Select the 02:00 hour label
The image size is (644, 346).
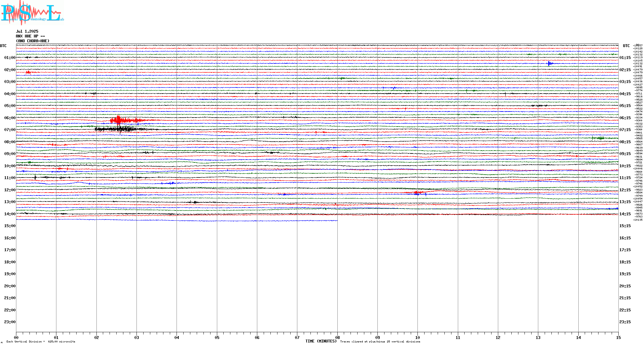point(10,70)
